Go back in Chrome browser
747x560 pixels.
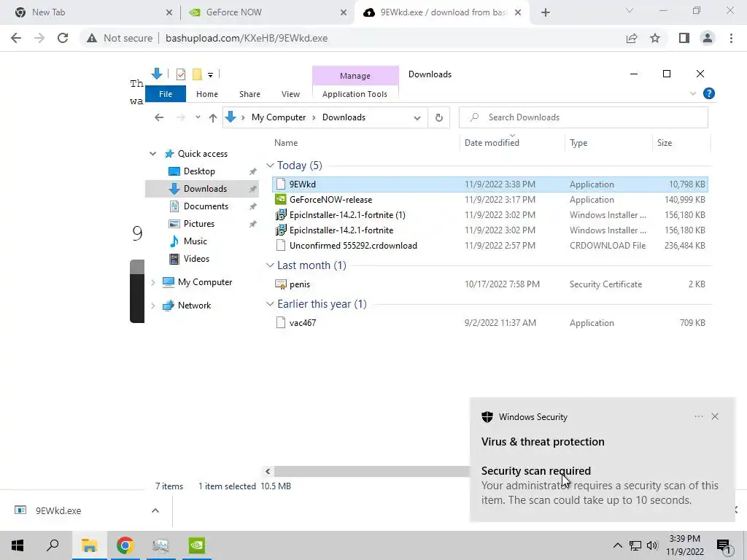pos(16,38)
